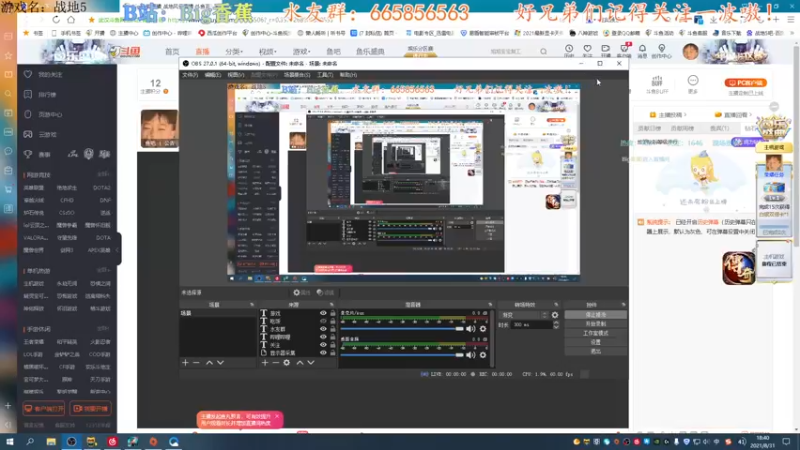800x450 pixels.
Task: Open the 工具(T) menu in OBS
Action: (x=325, y=75)
